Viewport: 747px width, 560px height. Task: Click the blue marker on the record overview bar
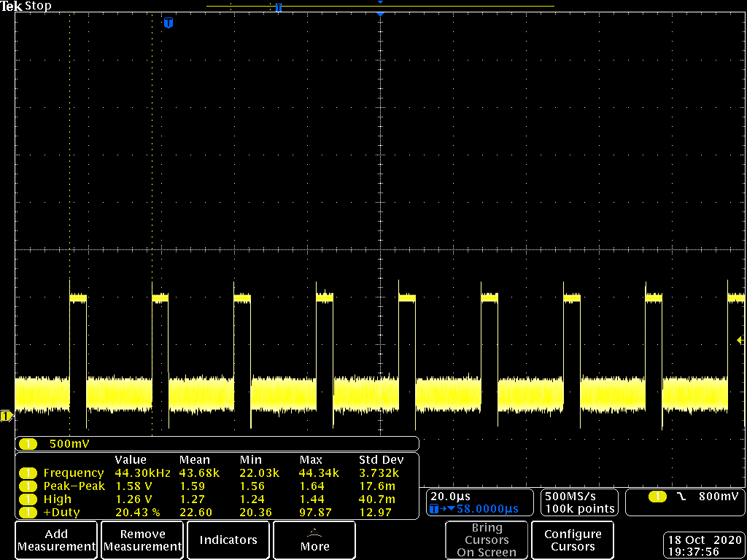278,7
